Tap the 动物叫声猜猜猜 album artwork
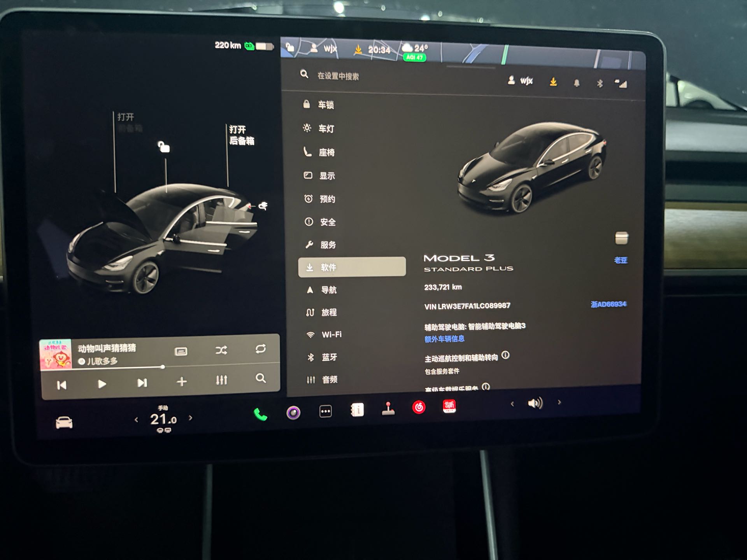Viewport: 747px width, 560px height. tap(56, 355)
